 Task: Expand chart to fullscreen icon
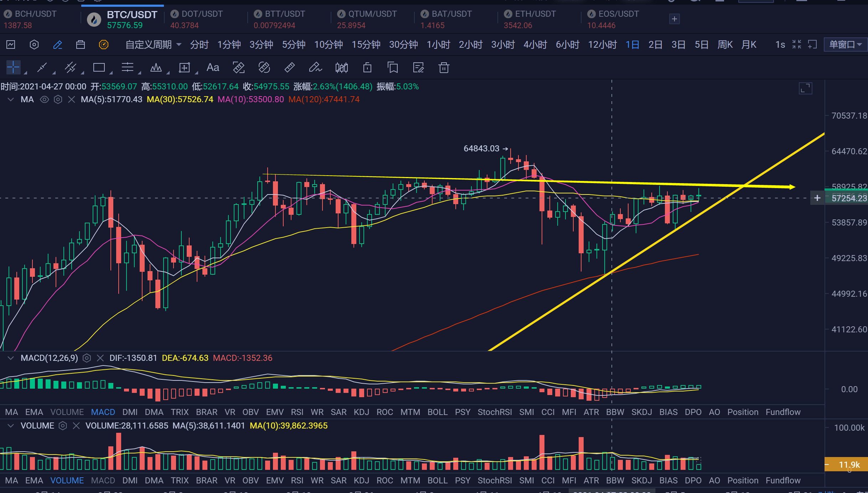[x=805, y=88]
